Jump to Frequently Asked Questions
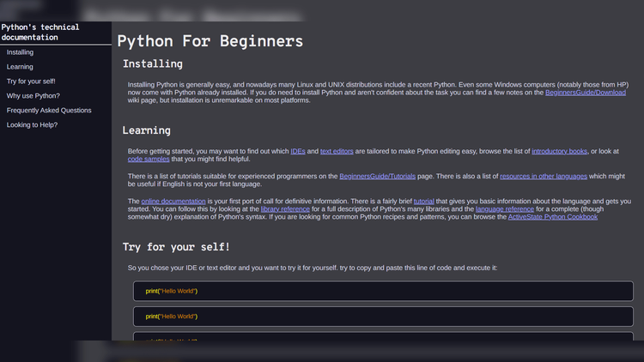This screenshot has width=644, height=362. (49, 110)
